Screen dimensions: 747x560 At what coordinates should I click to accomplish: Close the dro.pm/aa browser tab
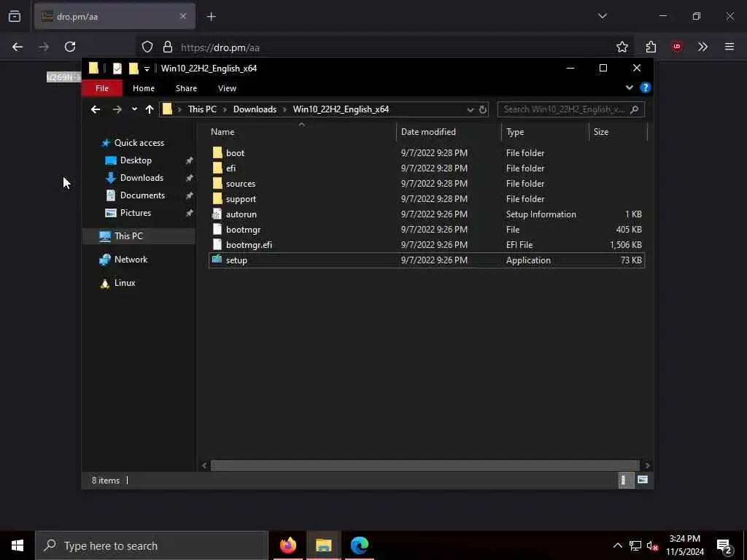coord(183,16)
